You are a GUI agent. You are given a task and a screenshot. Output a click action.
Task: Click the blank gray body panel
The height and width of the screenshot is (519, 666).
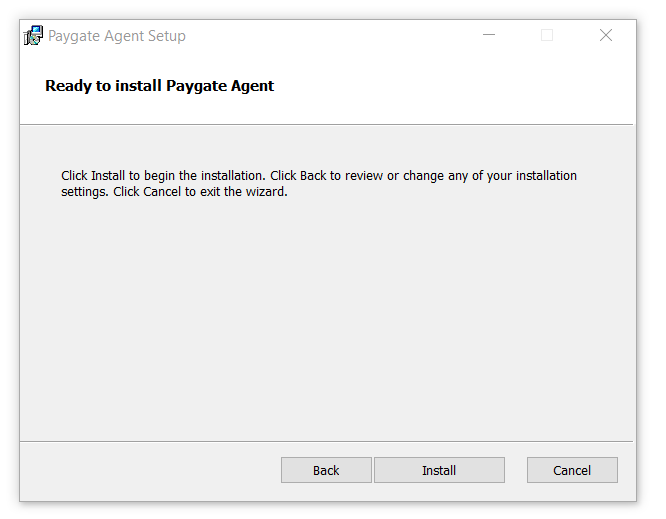pos(326,319)
